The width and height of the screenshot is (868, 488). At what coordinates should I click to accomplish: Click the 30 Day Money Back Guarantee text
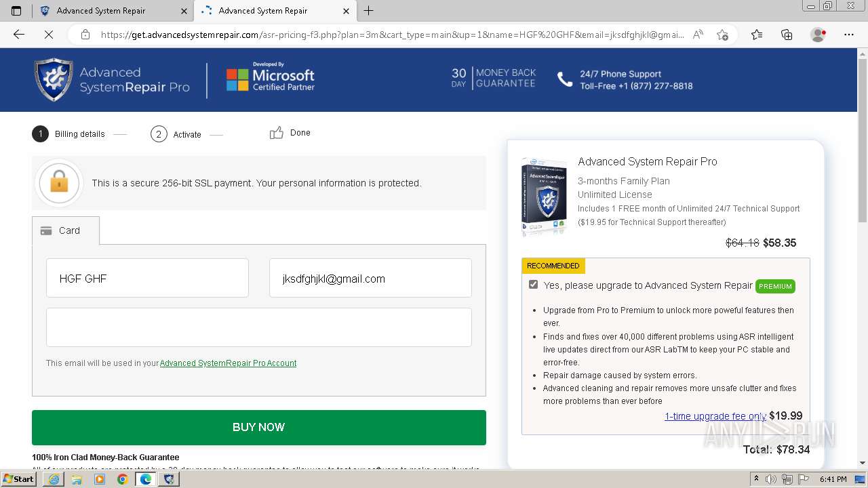(494, 78)
